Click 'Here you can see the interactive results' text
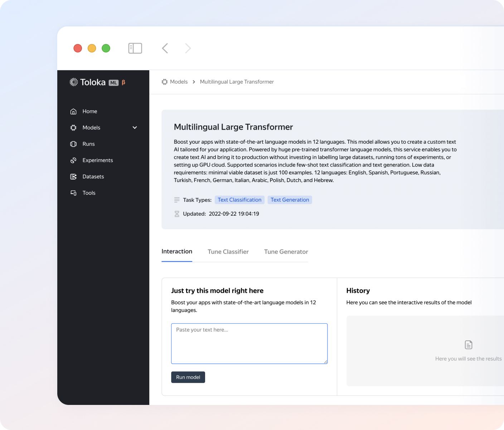The width and height of the screenshot is (504, 430). 409,302
